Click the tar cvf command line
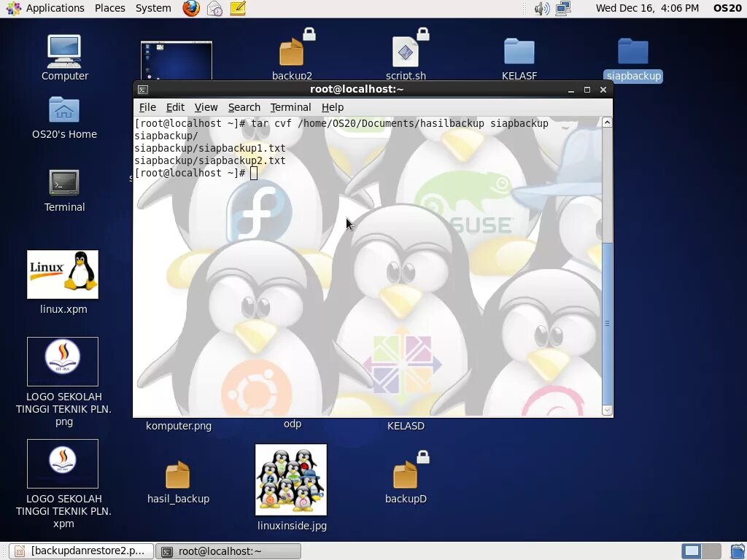This screenshot has height=560, width=747. (x=341, y=123)
